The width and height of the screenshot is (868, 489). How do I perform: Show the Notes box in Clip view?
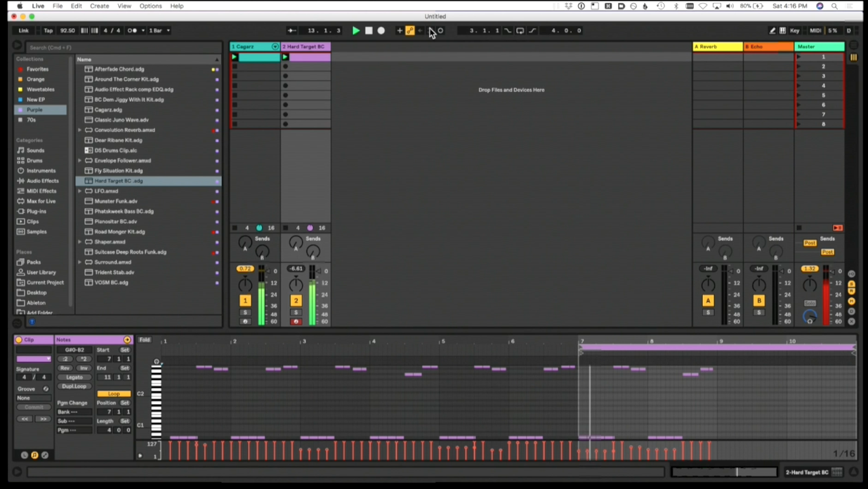click(x=34, y=455)
